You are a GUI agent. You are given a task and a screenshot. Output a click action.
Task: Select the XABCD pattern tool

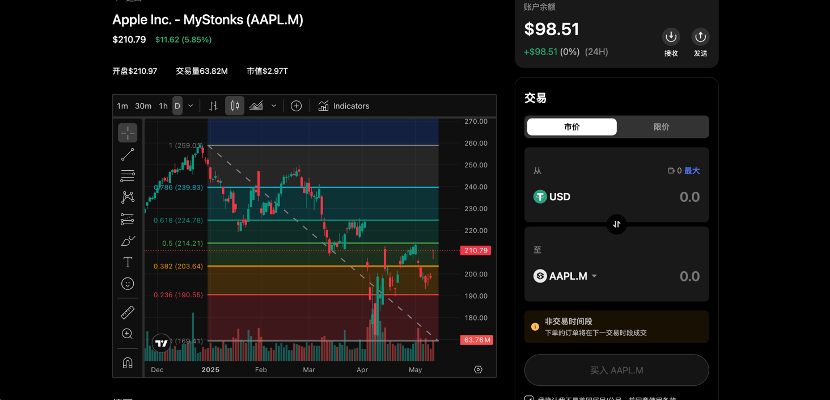[x=128, y=197]
